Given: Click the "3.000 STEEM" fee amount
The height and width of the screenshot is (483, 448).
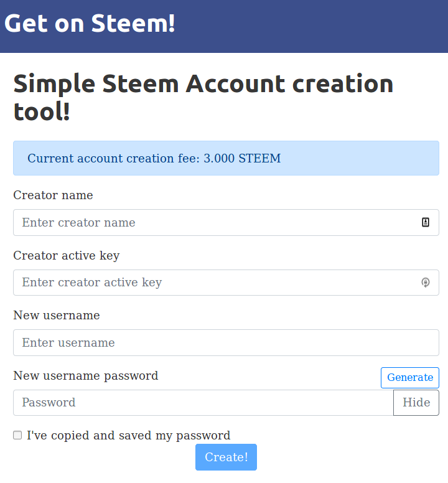Looking at the screenshot, I should coord(242,158).
